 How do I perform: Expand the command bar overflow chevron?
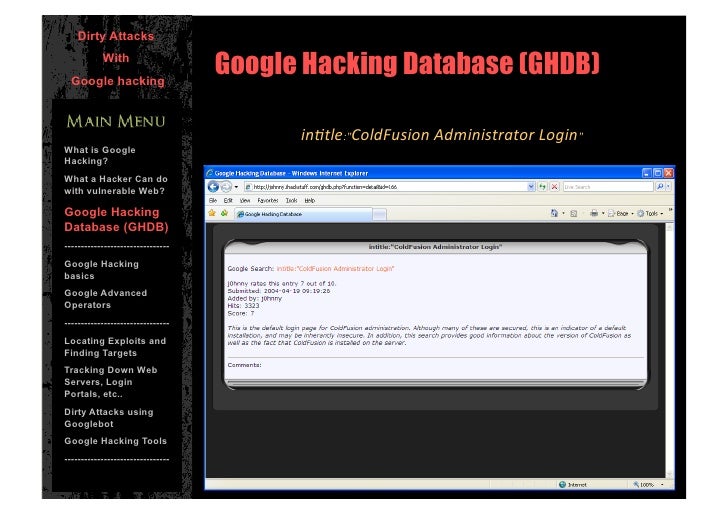(670, 211)
